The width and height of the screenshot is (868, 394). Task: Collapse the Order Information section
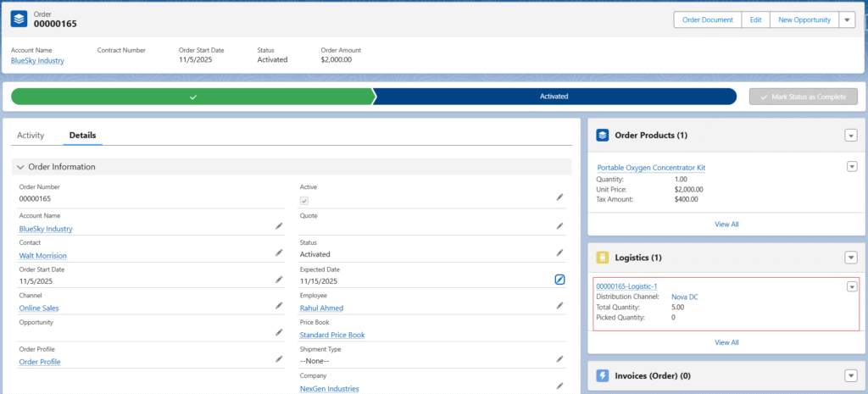21,167
